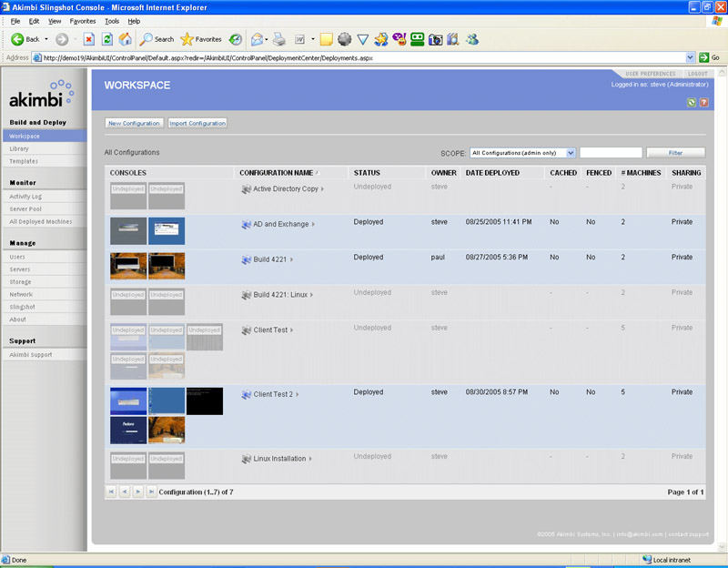
Task: Click the Build 4221 configuration icon
Action: point(246,259)
